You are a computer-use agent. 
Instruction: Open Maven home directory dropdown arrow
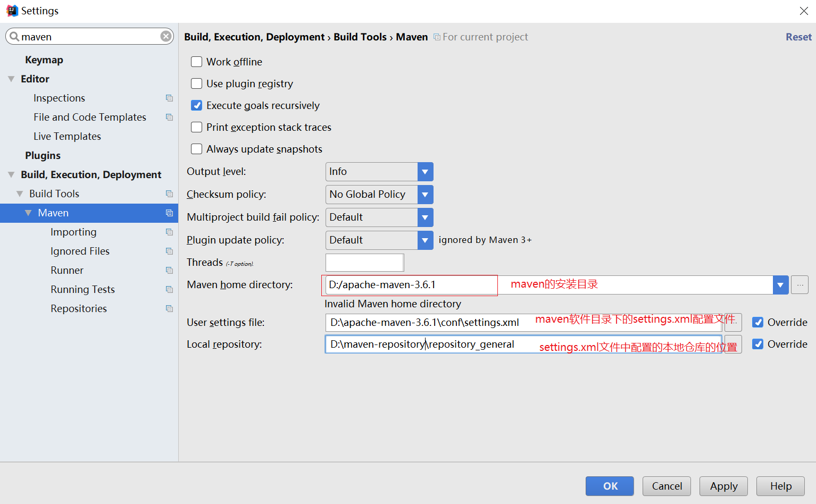pos(780,285)
